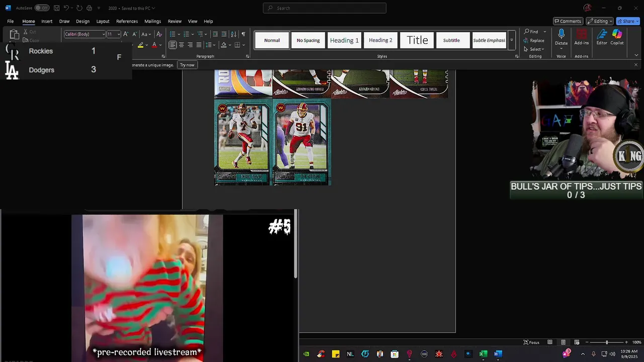Click Replace in Editing group
Image resolution: width=644 pixels, height=362 pixels.
[534, 40]
